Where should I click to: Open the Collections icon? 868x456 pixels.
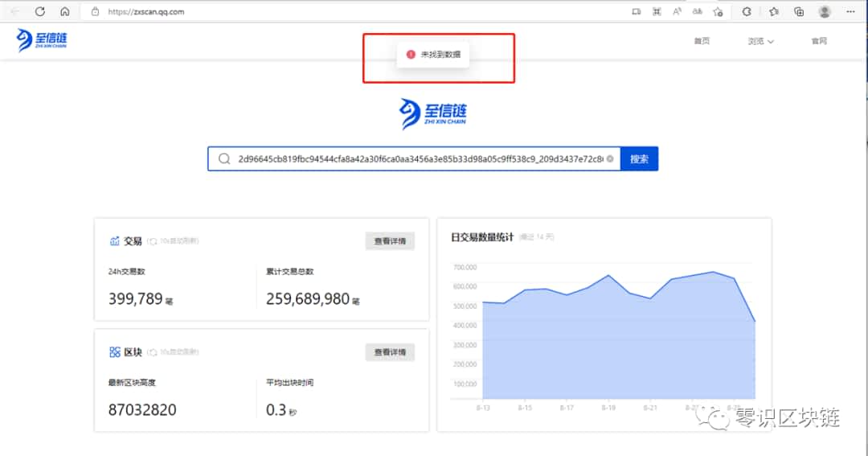(x=799, y=11)
